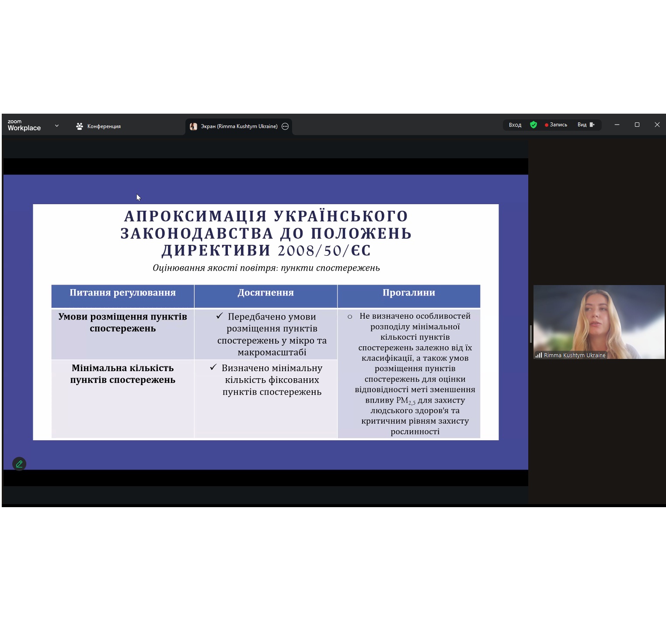
Task: Open more options for the shared screen tab
Action: [x=285, y=126]
